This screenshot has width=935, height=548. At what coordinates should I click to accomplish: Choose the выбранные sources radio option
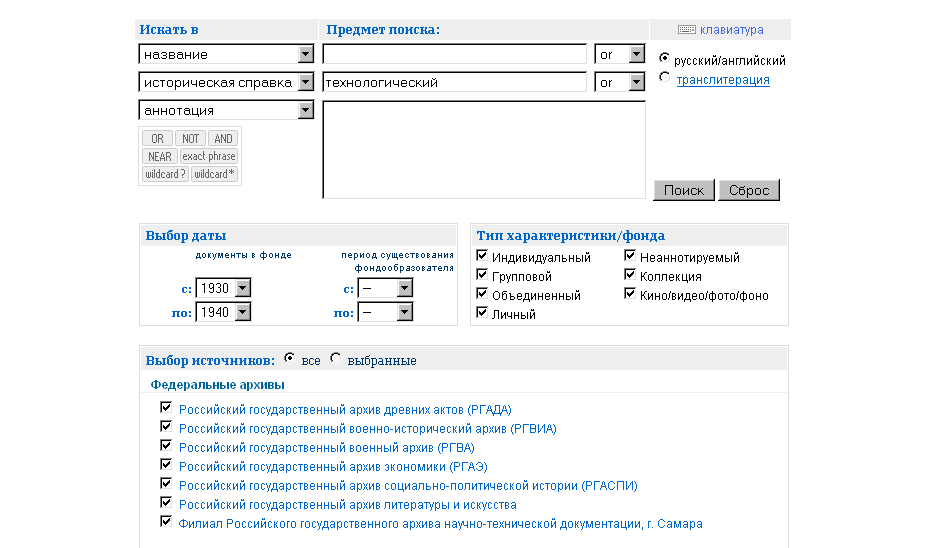click(x=335, y=359)
